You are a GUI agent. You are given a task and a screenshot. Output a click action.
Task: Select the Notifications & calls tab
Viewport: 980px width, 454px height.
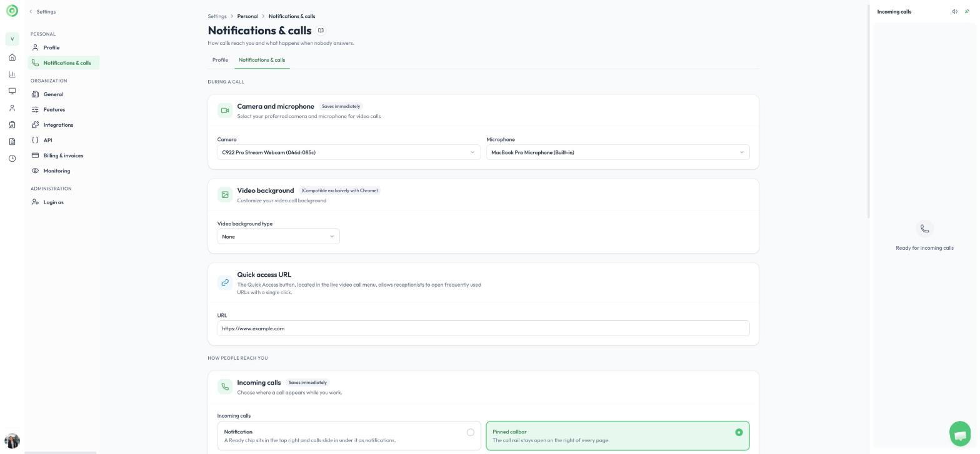262,60
